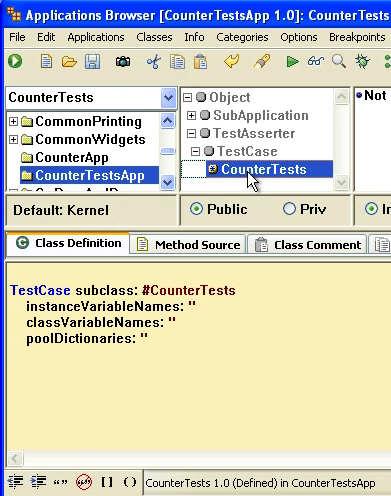Click the red crossed-out quotes icon
Screen dimensions: 391x496
(84, 482)
